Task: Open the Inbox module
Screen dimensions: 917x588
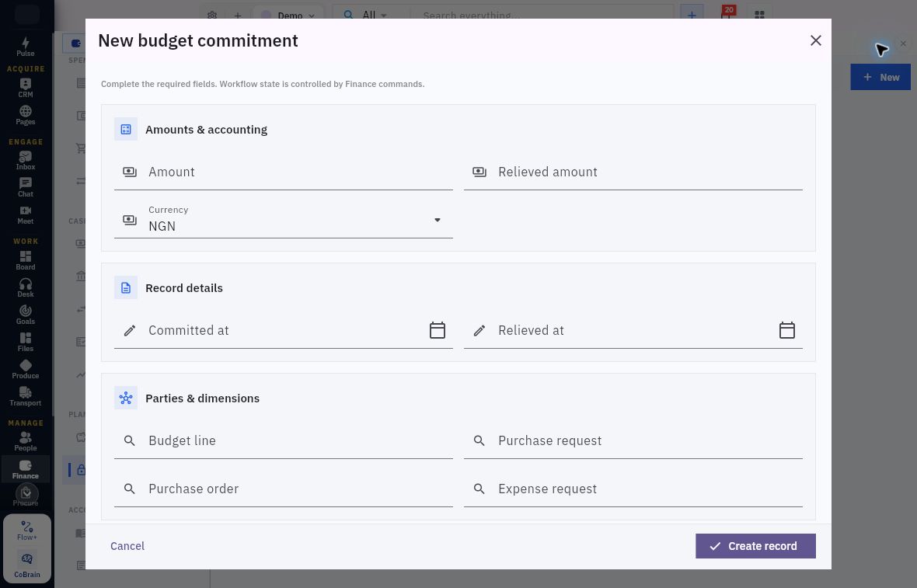Action: pos(25,161)
